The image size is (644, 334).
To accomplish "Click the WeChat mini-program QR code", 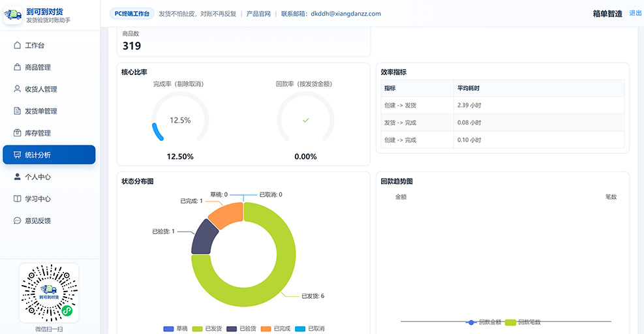I will tap(49, 293).
